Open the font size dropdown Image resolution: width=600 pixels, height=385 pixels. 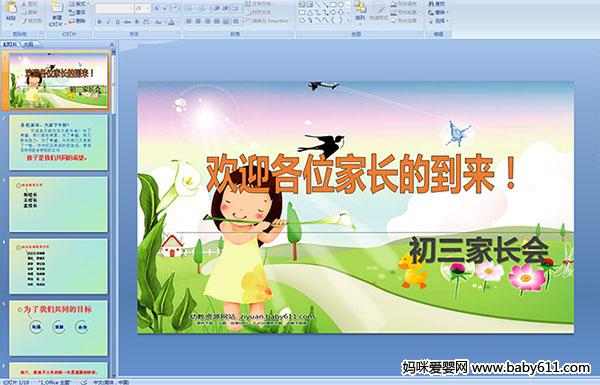click(x=143, y=8)
